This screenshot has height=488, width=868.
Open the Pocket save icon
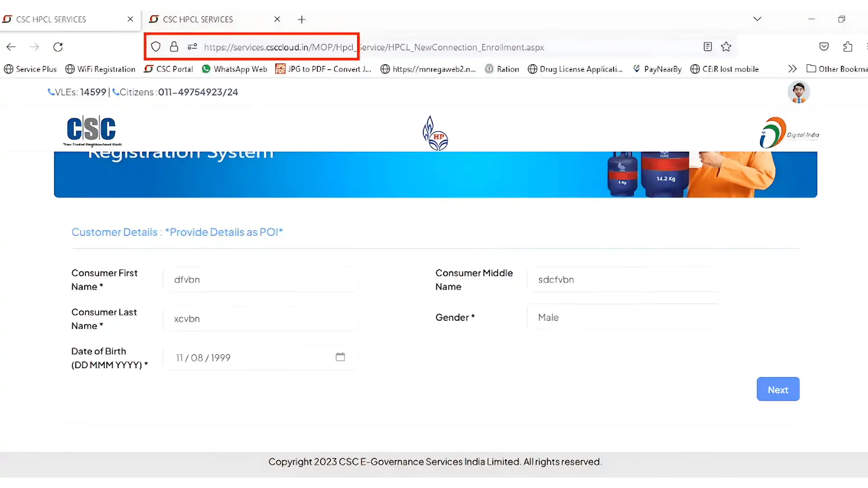pyautogui.click(x=824, y=47)
